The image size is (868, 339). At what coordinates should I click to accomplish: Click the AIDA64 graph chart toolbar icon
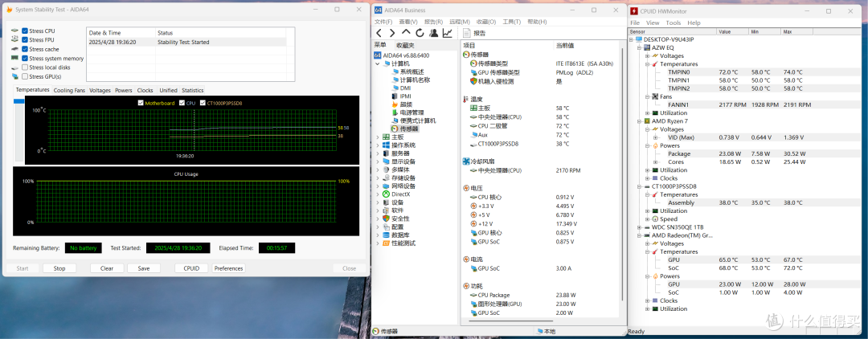[x=448, y=33]
